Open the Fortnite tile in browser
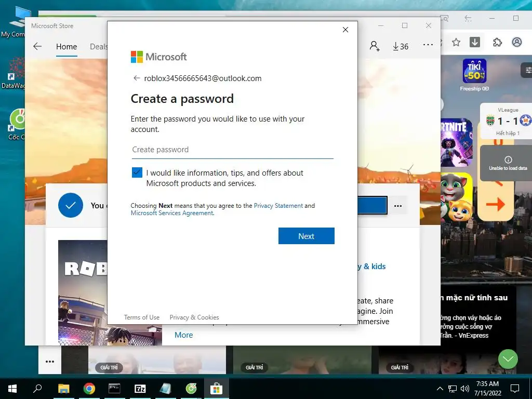The height and width of the screenshot is (399, 532). click(456, 142)
